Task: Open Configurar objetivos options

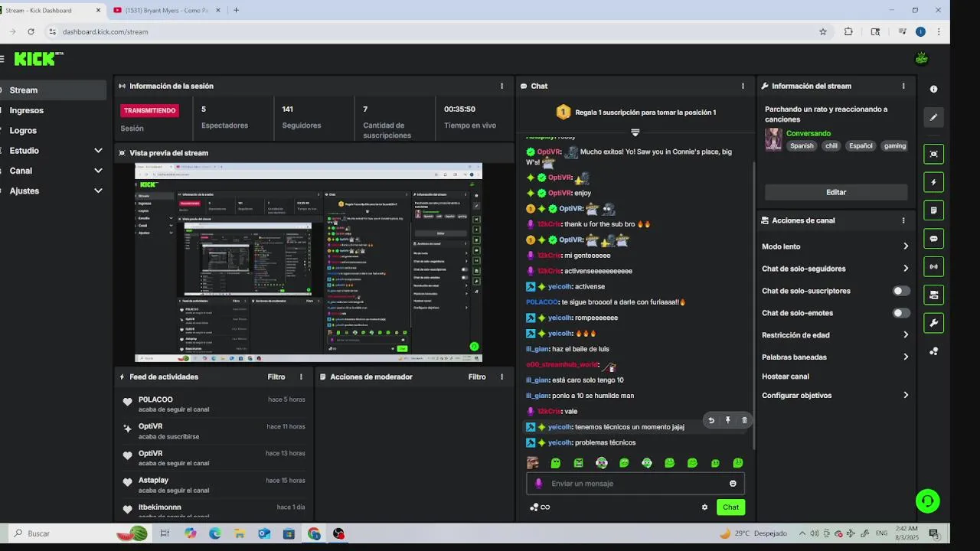Action: pos(835,396)
